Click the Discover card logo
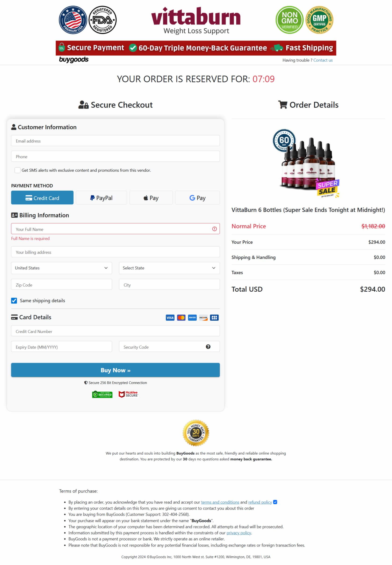The image size is (392, 565). point(203,318)
